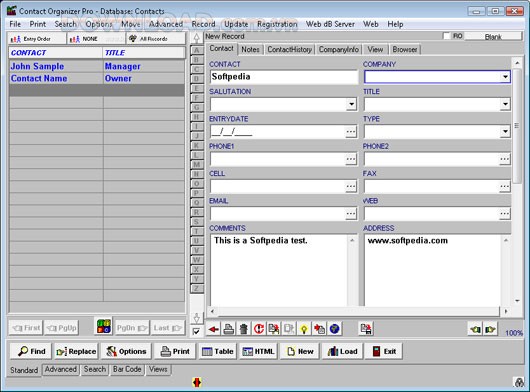Jump to letter K in alphabet index
The image size is (530, 392).
(x=196, y=145)
